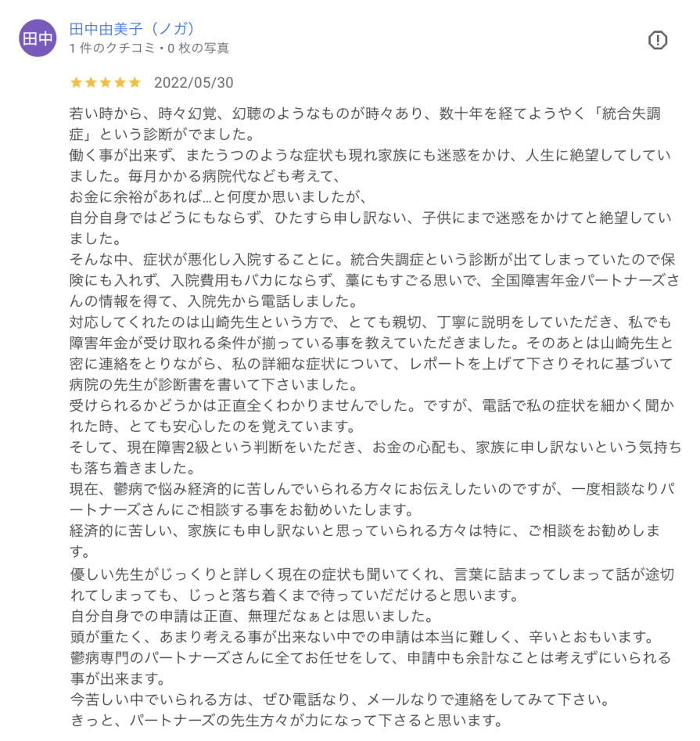This screenshot has height=741, width=700.
Task: Click the line starting そんな中、症状が悪化し
Action: point(372,260)
